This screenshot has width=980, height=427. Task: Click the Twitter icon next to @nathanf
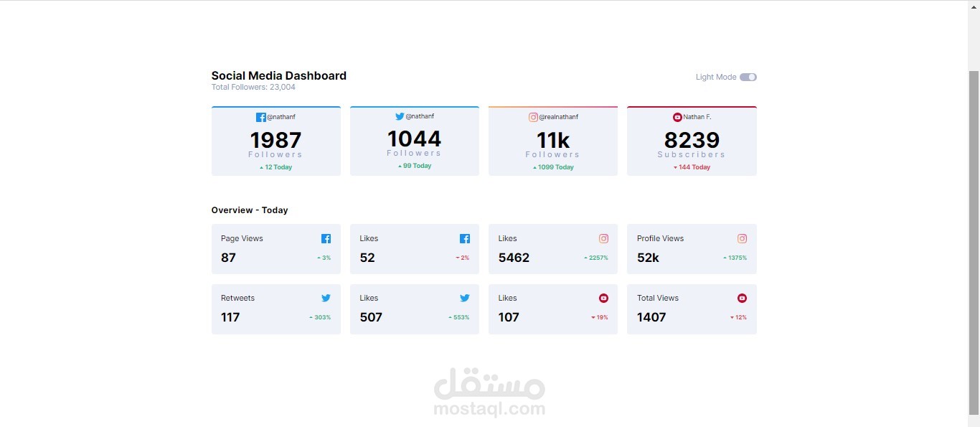(x=400, y=116)
